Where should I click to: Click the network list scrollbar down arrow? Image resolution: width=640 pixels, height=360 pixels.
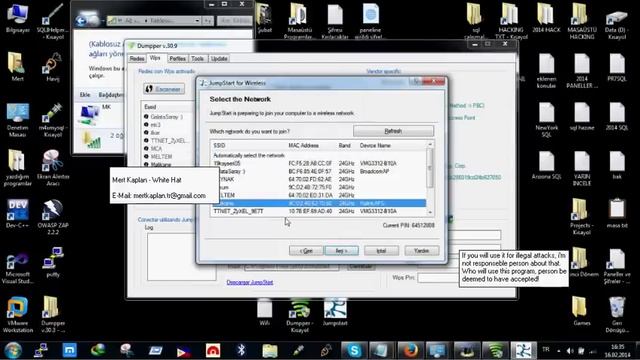430,213
